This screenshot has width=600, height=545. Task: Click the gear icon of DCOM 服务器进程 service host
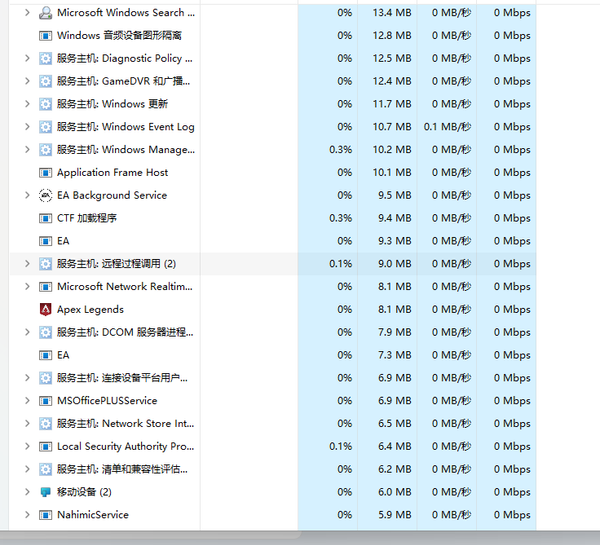pos(46,333)
